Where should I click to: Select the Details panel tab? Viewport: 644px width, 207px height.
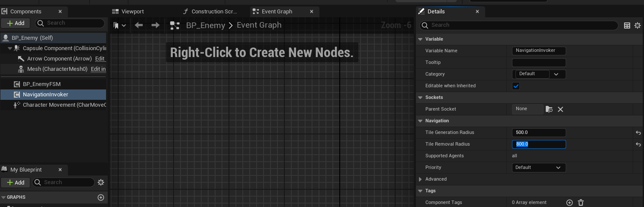tap(436, 12)
